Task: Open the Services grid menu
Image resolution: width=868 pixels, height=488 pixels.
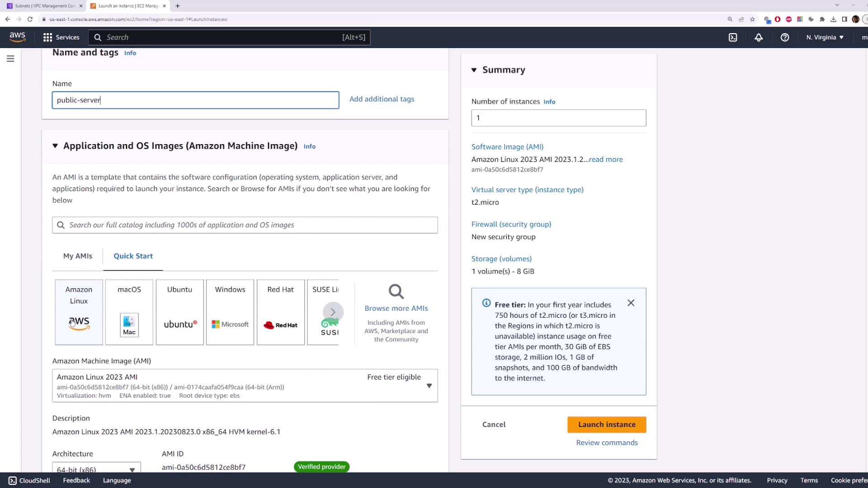Action: (61, 38)
